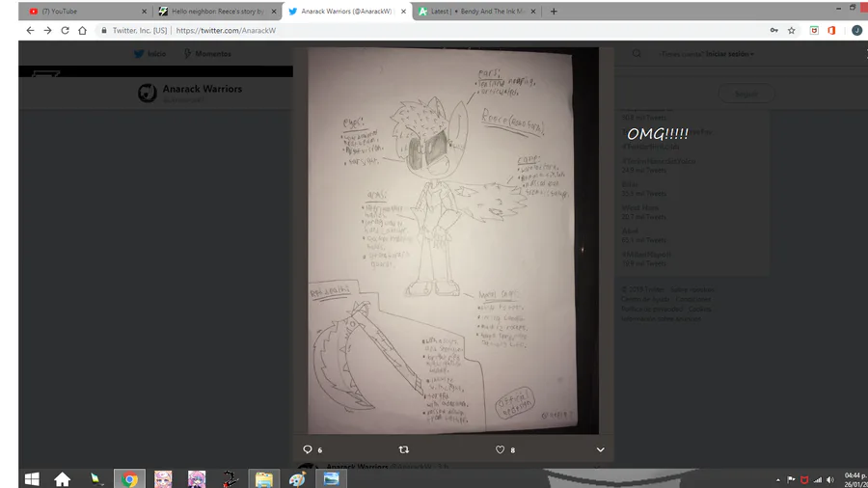The image size is (868, 488).
Task: Click the address bar URL field
Action: pos(432,31)
